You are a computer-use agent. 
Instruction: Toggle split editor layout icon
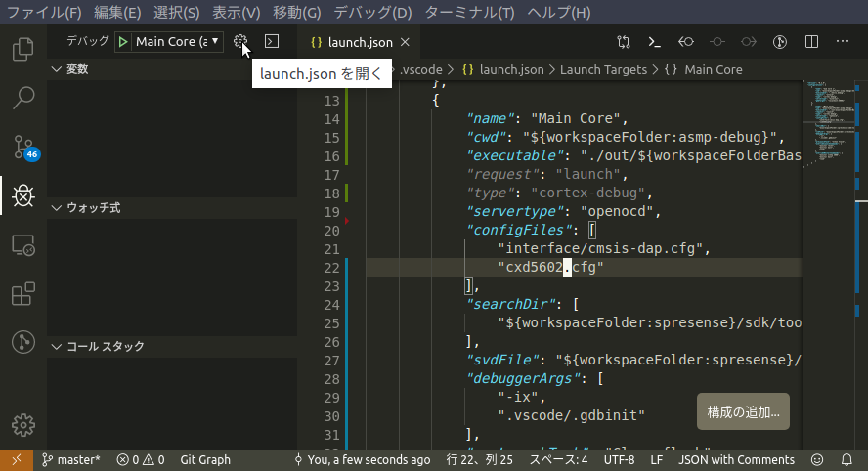tap(811, 42)
